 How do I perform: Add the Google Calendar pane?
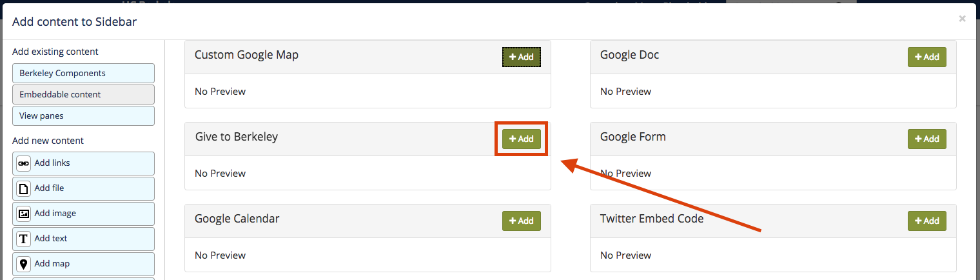click(x=522, y=221)
